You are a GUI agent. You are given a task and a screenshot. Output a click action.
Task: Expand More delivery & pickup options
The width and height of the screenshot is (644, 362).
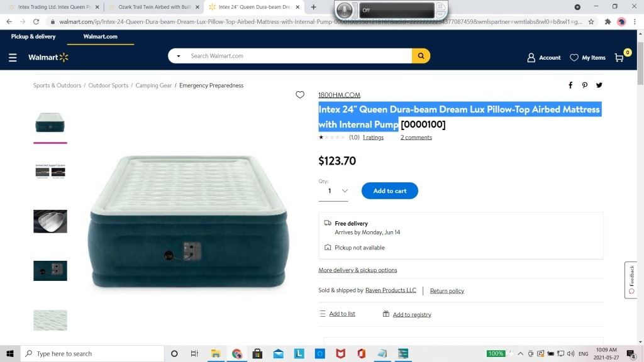click(357, 270)
